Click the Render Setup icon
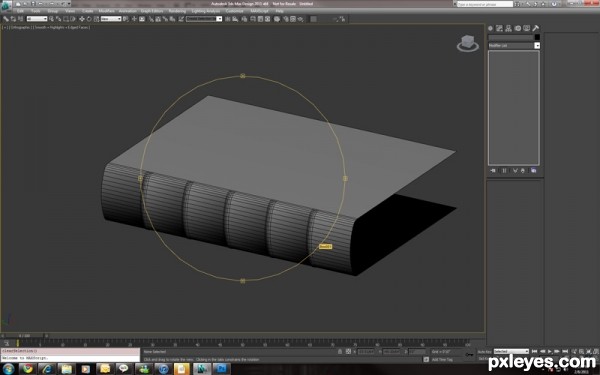 point(285,19)
